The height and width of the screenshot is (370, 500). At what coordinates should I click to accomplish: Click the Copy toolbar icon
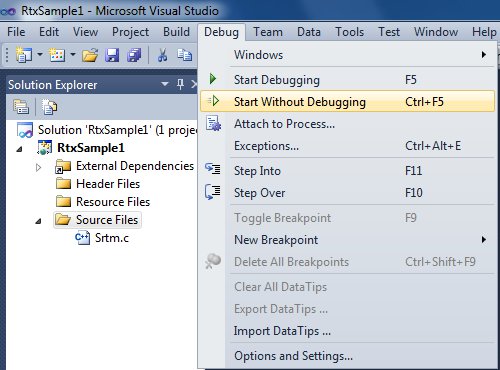pos(184,55)
